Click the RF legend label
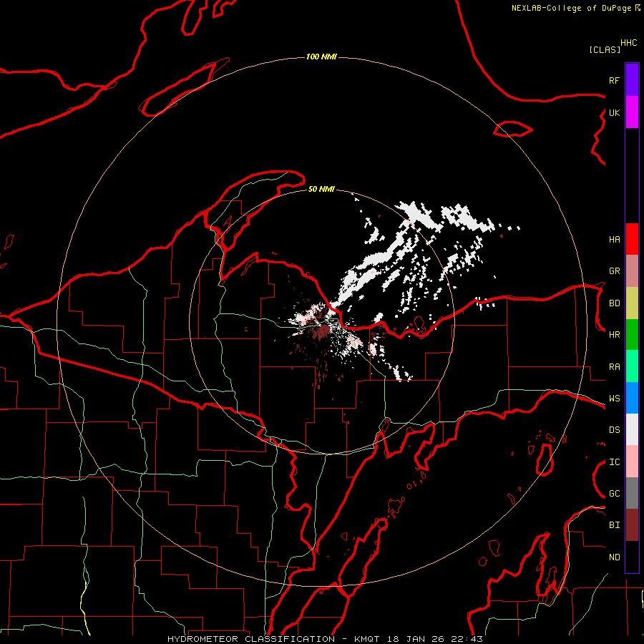 tap(614, 80)
